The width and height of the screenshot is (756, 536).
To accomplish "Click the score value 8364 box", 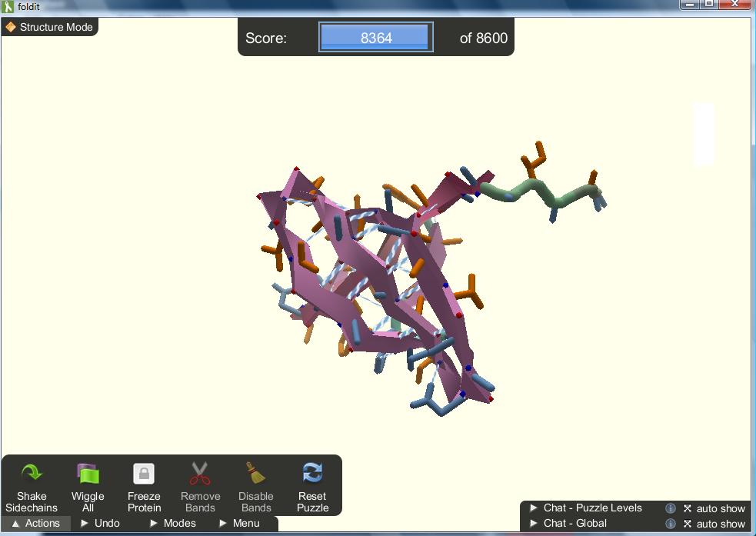I will (376, 38).
